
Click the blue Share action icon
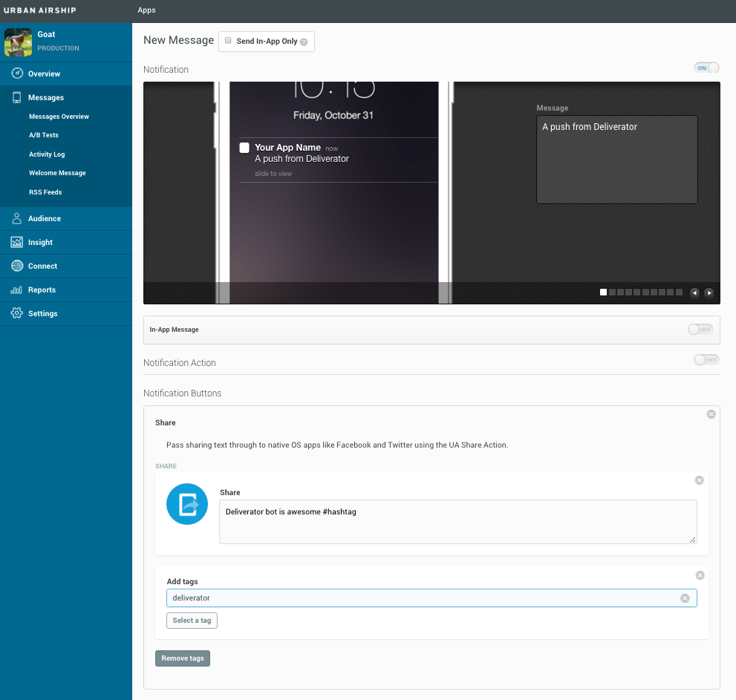[x=187, y=504]
